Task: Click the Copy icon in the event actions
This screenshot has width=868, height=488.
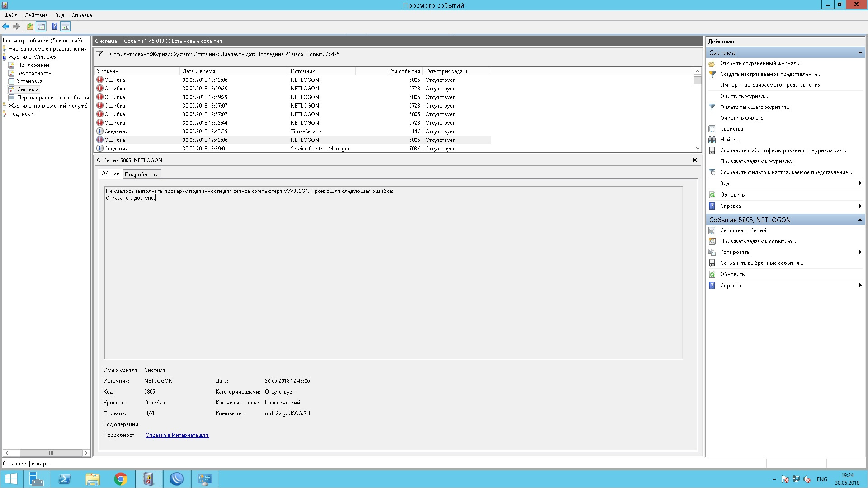Action: [712, 252]
